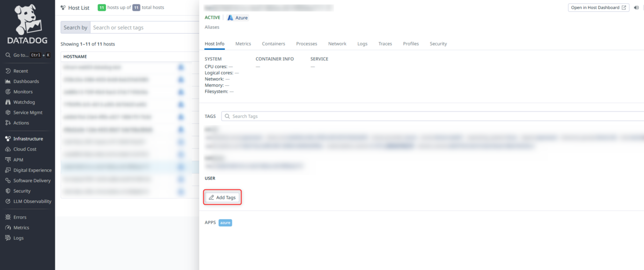Click the Dashboards chart icon
Image resolution: width=644 pixels, height=270 pixels.
coord(8,81)
